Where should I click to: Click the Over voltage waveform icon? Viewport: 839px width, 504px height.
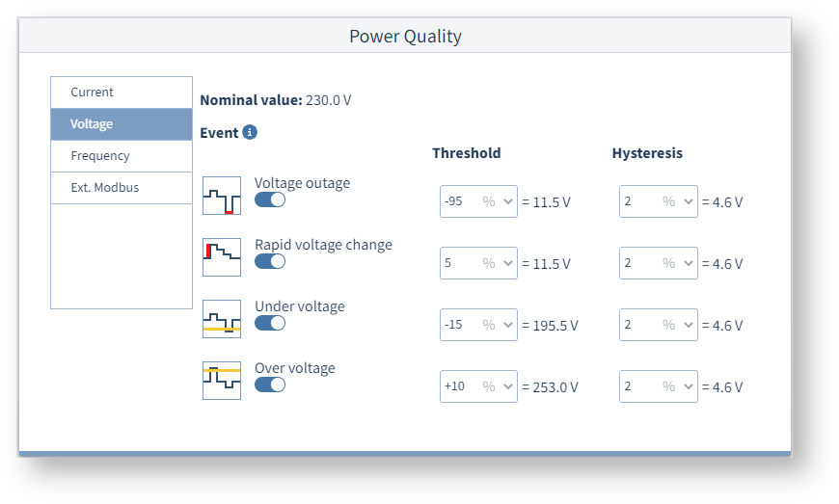tap(221, 381)
